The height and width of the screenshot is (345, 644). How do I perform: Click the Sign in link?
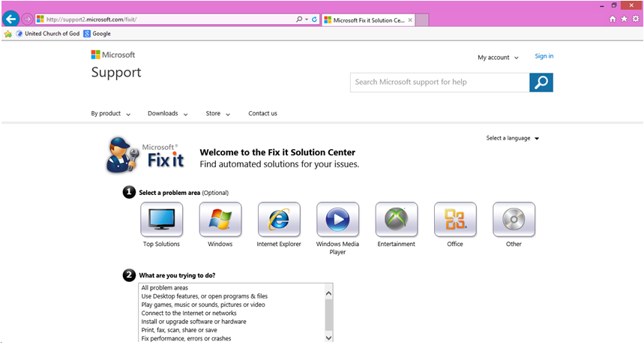coord(544,56)
